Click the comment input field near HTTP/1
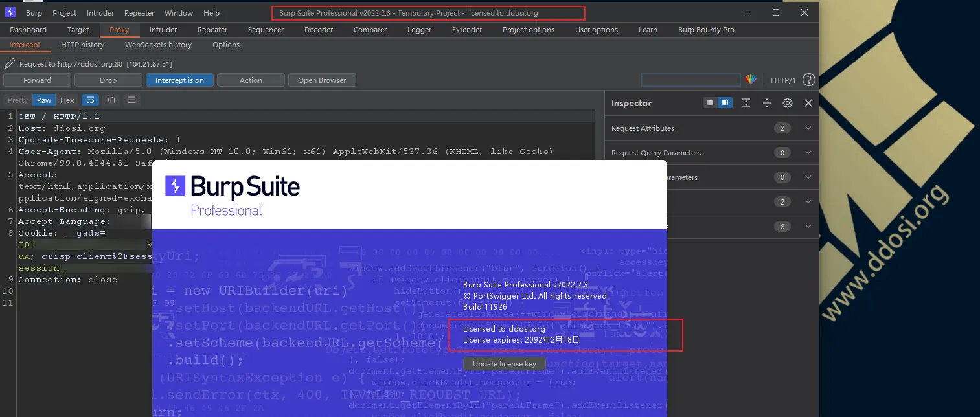This screenshot has height=417, width=980. (691, 80)
